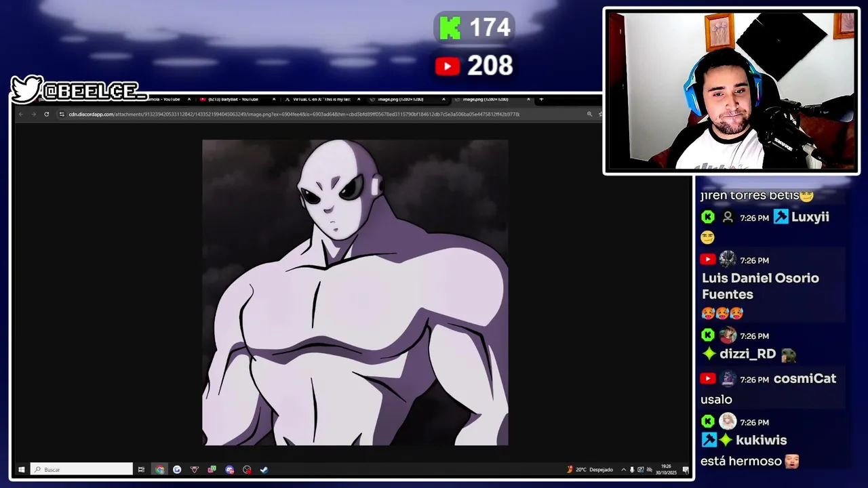Click the @BEELCE_ Twitter handle

[x=94, y=91]
